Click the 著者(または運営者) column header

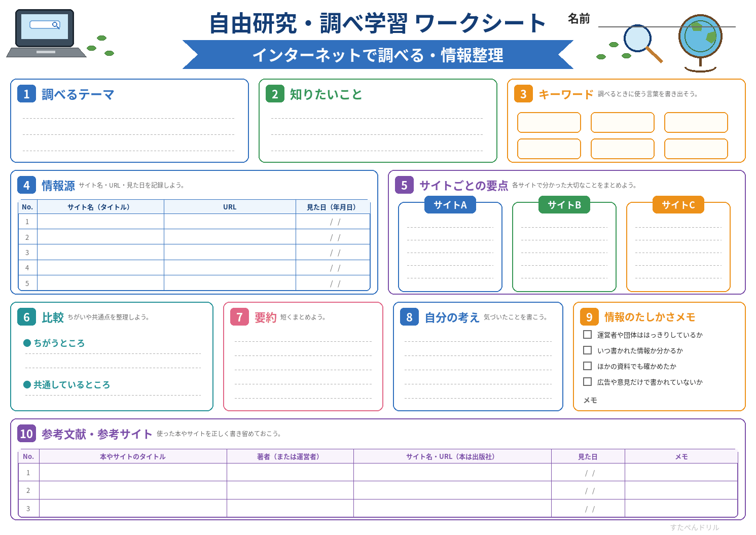pos(290,456)
